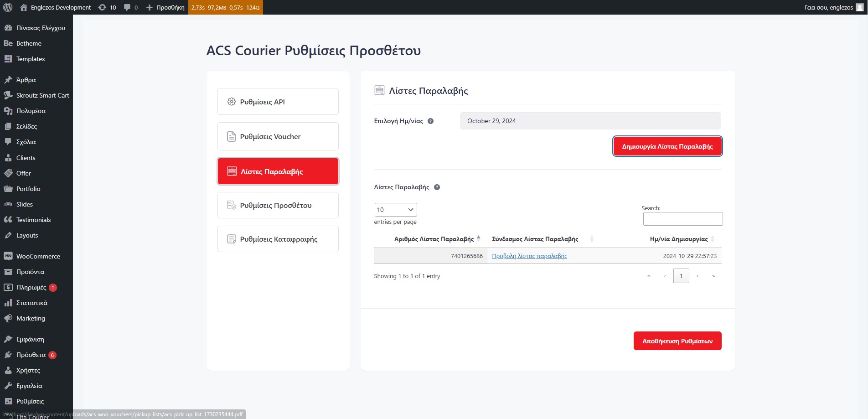Open the Englezos Development site home icon

(x=24, y=7)
